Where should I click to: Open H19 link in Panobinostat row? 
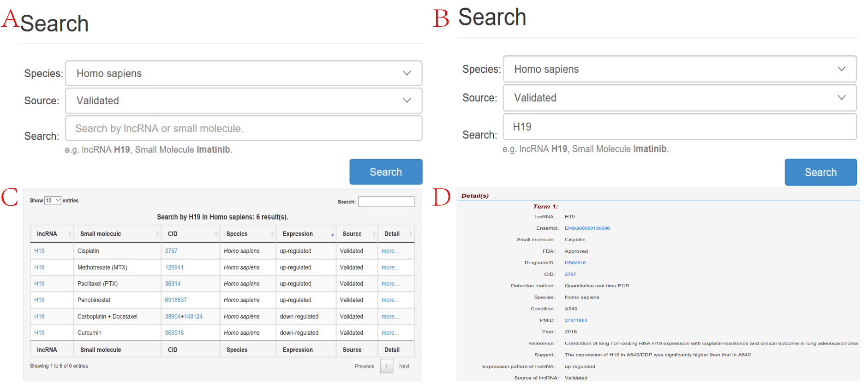[39, 300]
